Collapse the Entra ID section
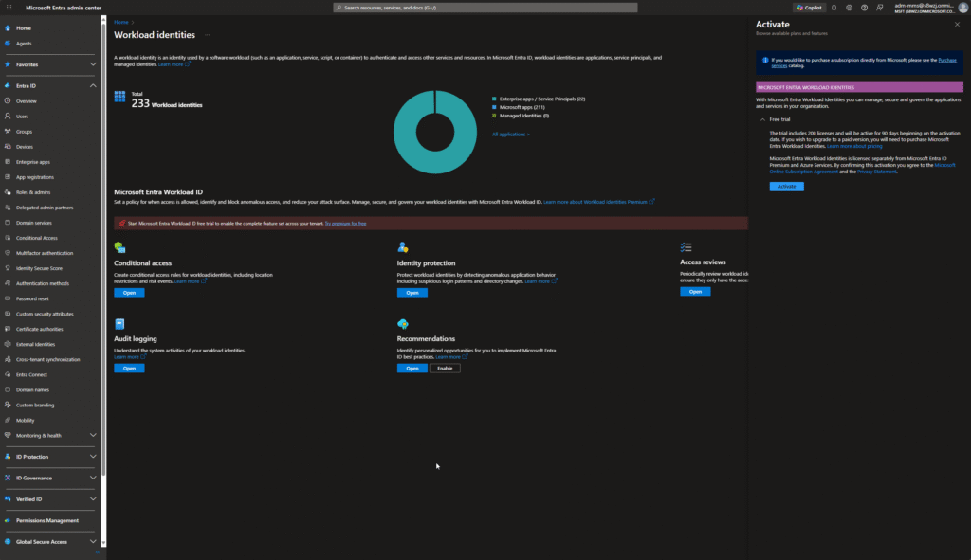This screenshot has width=971, height=560. pos(92,85)
